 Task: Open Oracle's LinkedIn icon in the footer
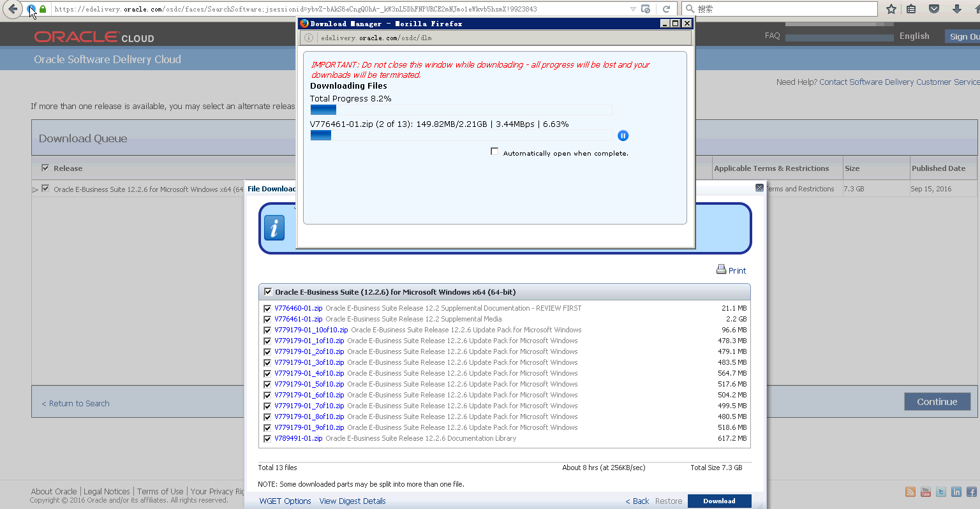click(956, 492)
